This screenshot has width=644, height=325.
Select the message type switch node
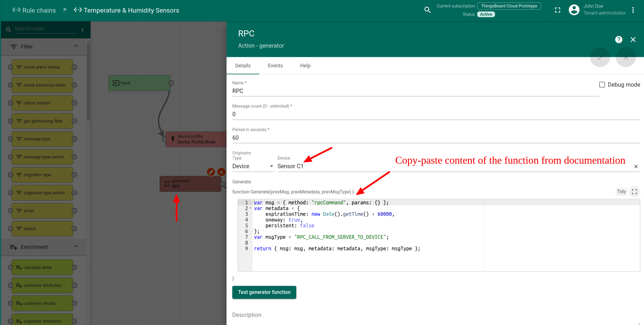click(42, 157)
